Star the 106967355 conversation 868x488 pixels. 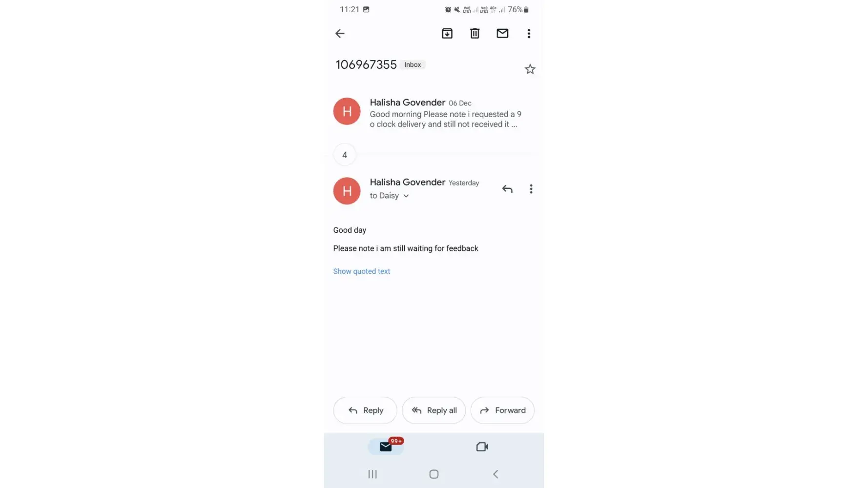click(530, 69)
